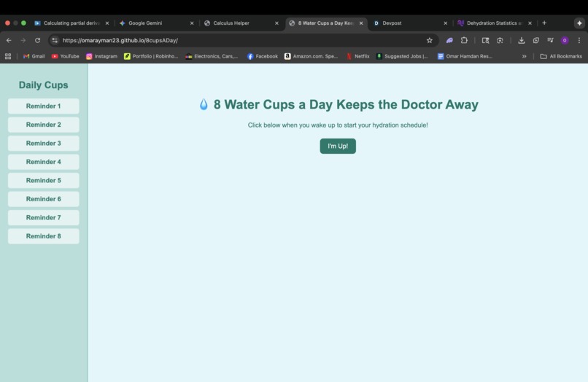The width and height of the screenshot is (588, 382).
Task: View site information icon in address bar
Action: [55, 40]
